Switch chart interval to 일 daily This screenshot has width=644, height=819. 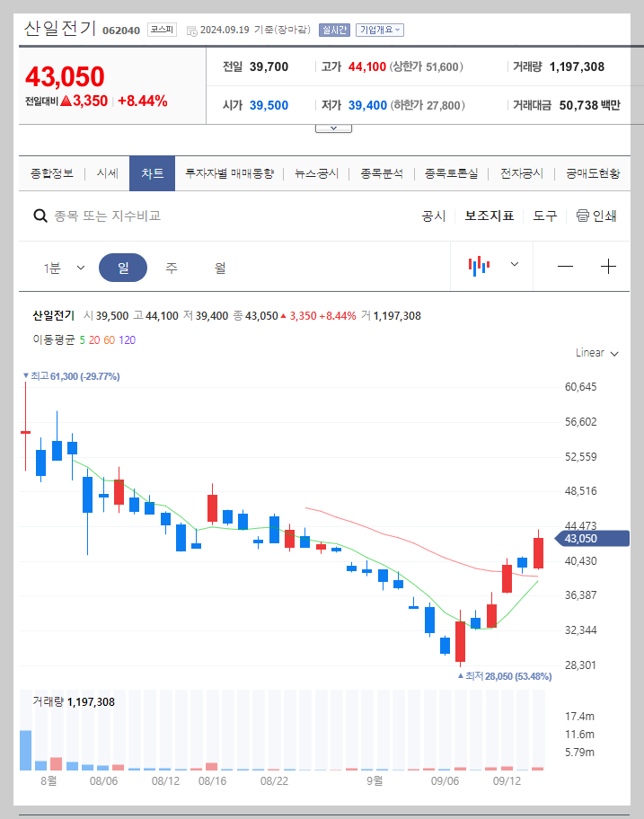(x=123, y=266)
